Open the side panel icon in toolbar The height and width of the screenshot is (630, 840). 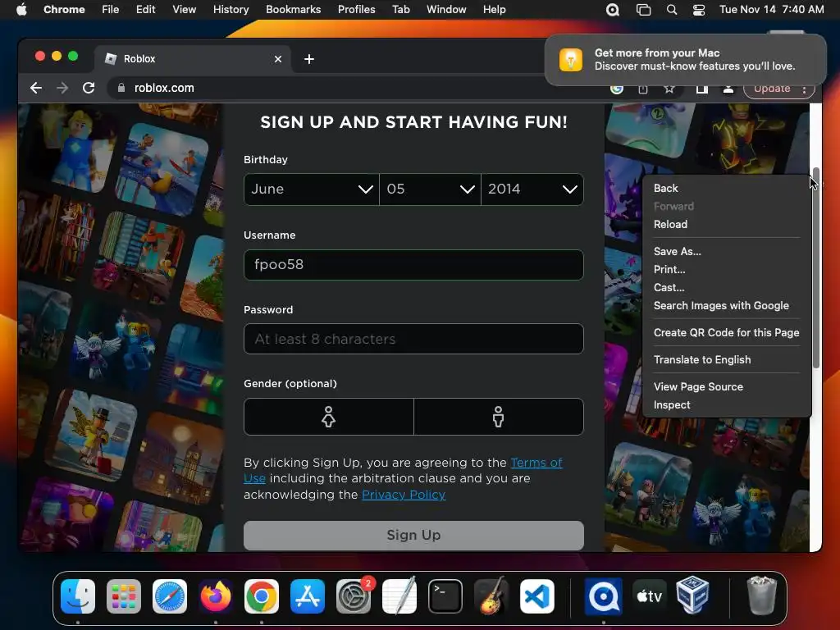[x=702, y=89]
